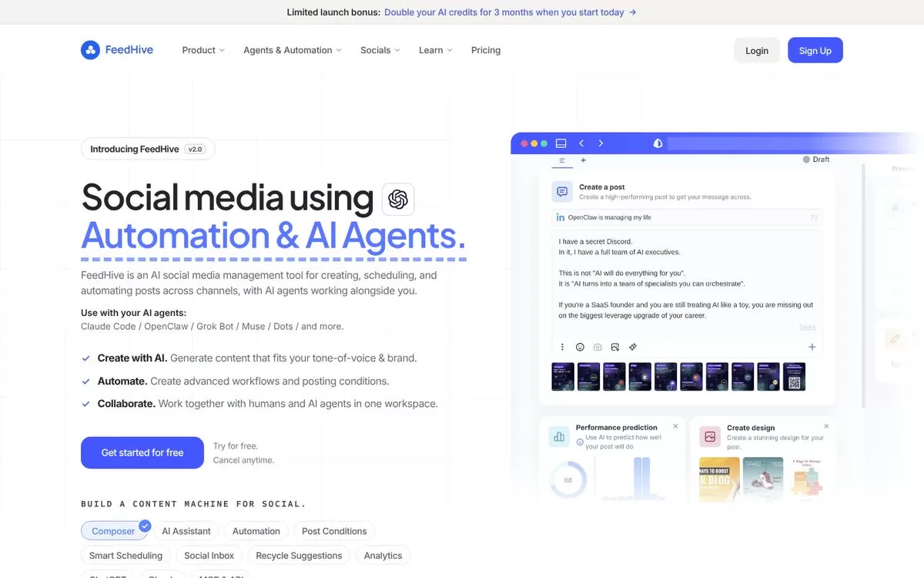Click the Performance prediction bar chart icon
This screenshot has height=578, width=924.
coord(558,437)
